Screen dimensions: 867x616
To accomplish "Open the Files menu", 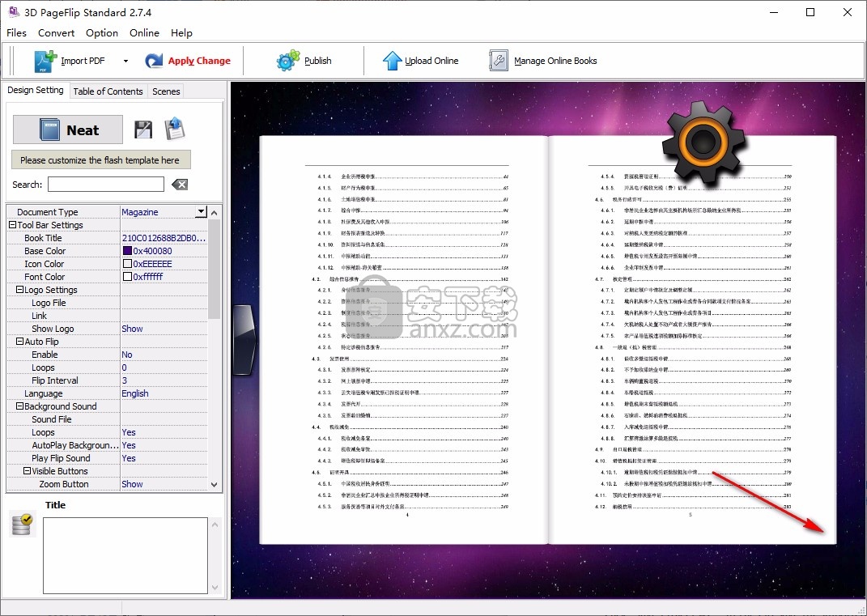I will (x=16, y=32).
